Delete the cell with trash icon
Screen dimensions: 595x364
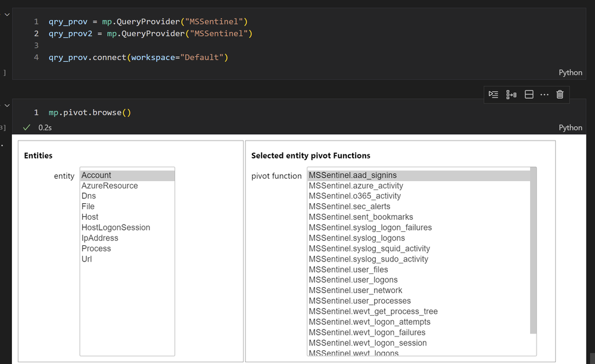(560, 94)
